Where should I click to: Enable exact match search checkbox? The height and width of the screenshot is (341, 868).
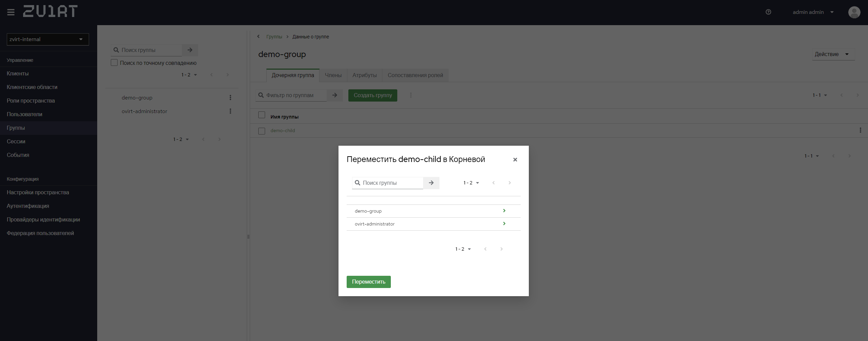coord(114,62)
